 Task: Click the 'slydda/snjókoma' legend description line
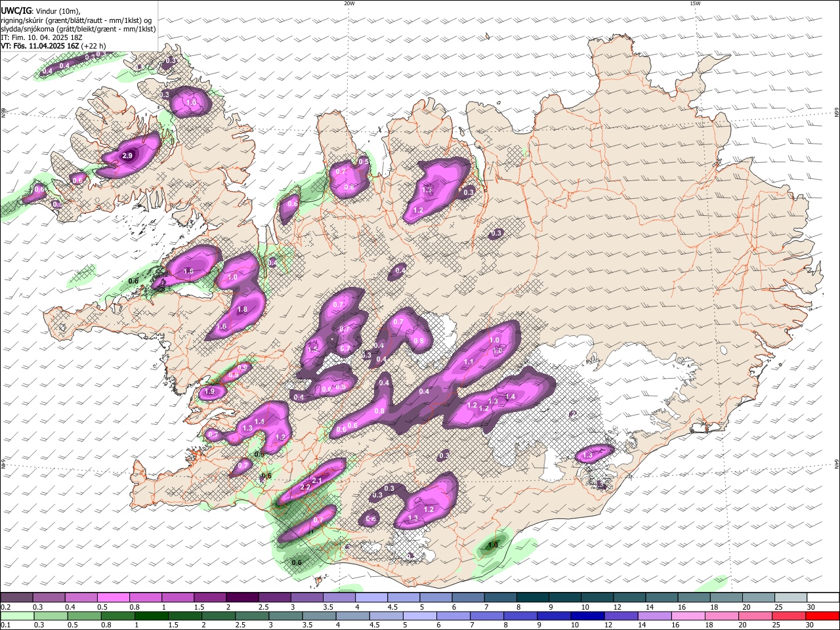(77, 28)
